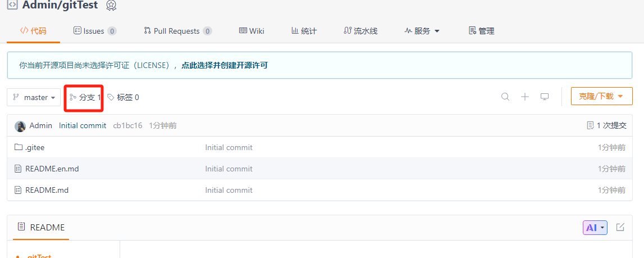Click the gitTest entry in README outline
Viewport: 644px width, 258px height.
(39, 256)
